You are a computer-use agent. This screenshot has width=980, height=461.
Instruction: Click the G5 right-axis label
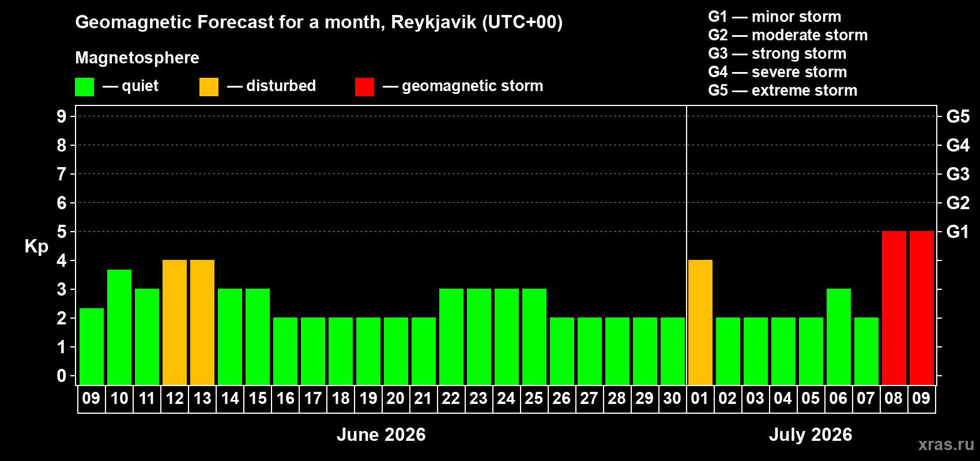958,116
